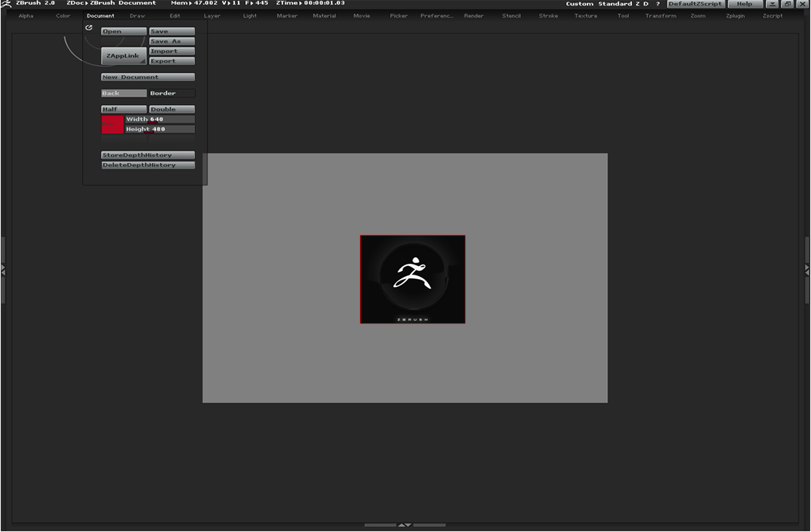
Task: Open the Transform menu
Action: (x=661, y=16)
